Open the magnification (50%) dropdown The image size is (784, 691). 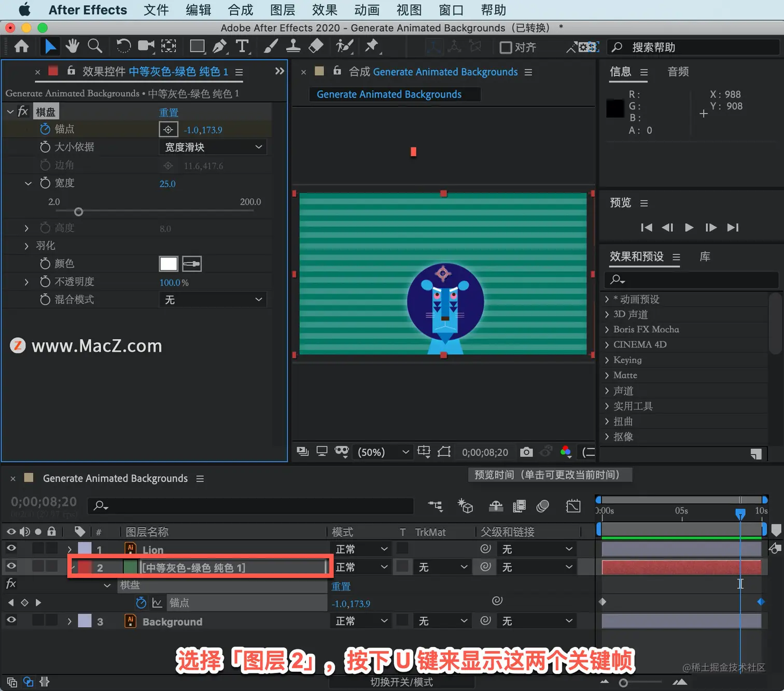[x=383, y=452]
